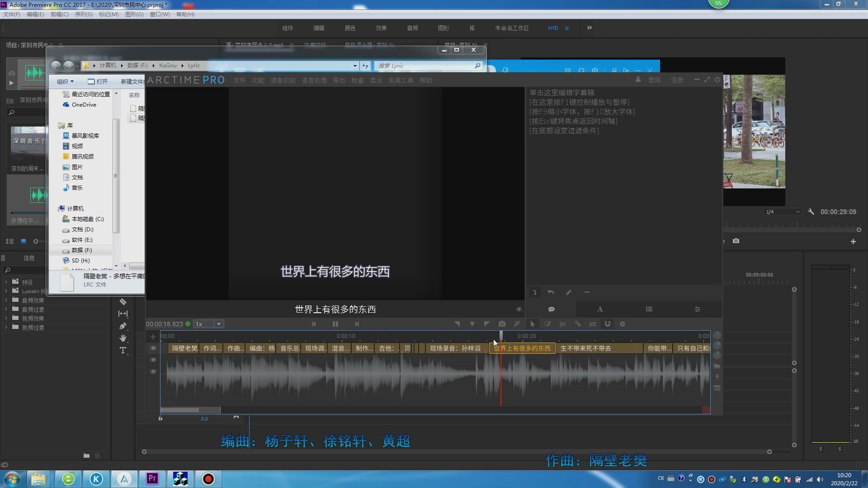Image resolution: width=868 pixels, height=488 pixels.
Task: Click Explorer back navigation button
Action: 56,66
